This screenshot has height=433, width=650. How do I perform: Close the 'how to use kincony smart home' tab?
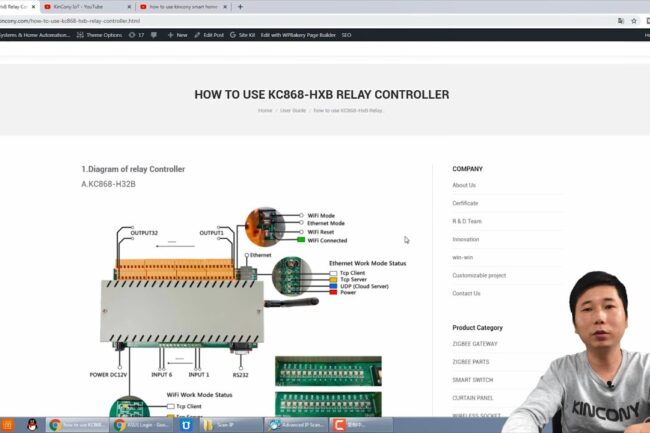(x=225, y=7)
